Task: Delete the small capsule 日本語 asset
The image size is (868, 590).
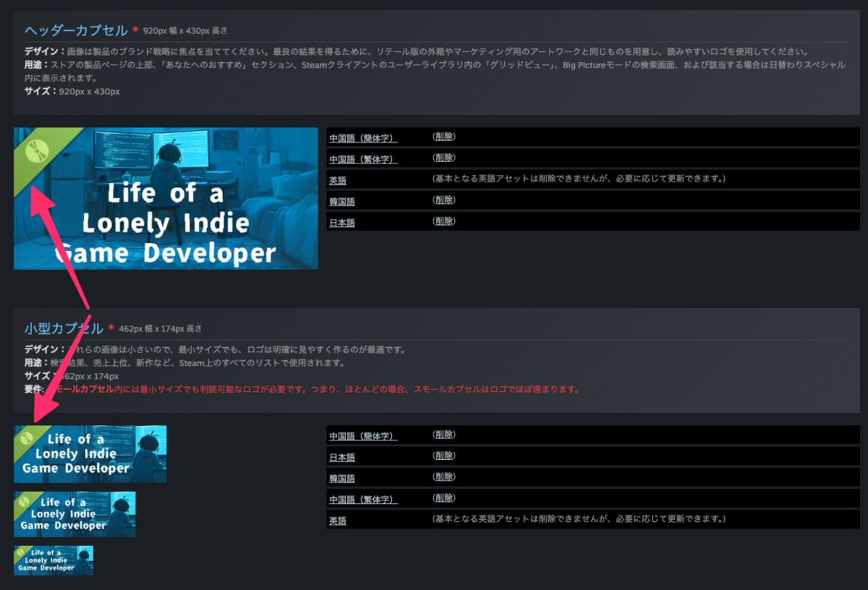Action: (444, 456)
